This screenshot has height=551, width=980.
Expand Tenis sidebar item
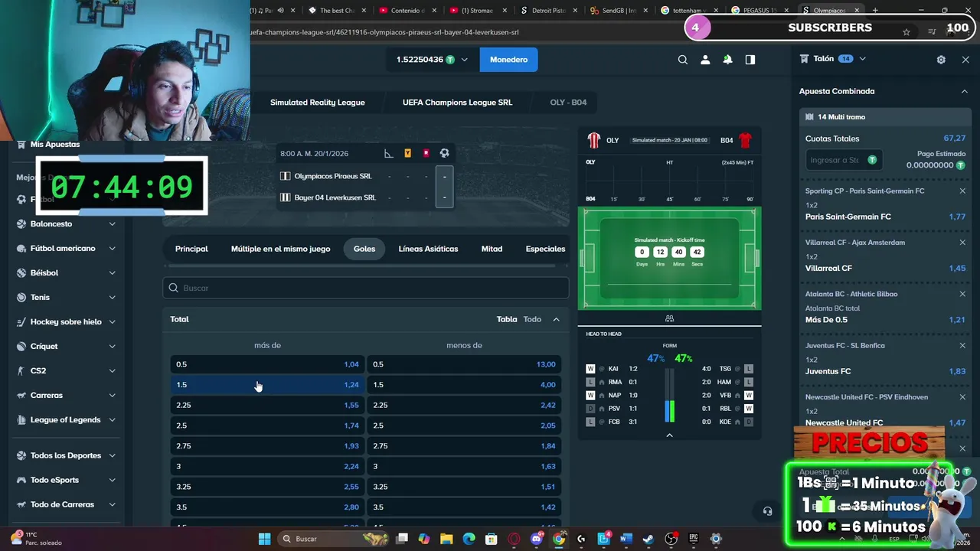[112, 298]
